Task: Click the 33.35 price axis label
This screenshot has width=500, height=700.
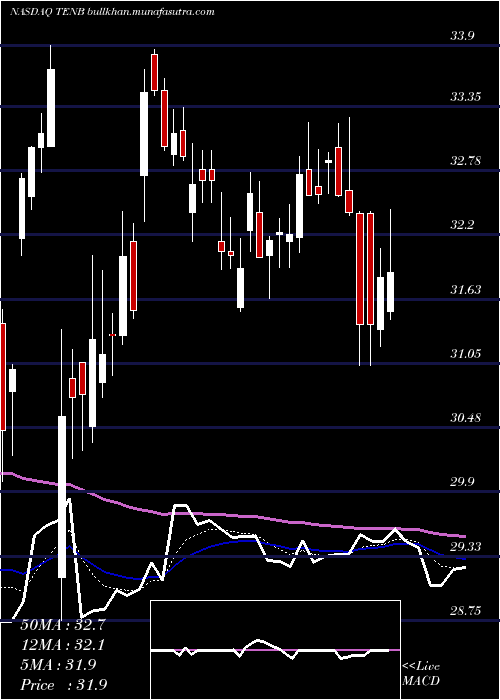Action: coord(466,96)
